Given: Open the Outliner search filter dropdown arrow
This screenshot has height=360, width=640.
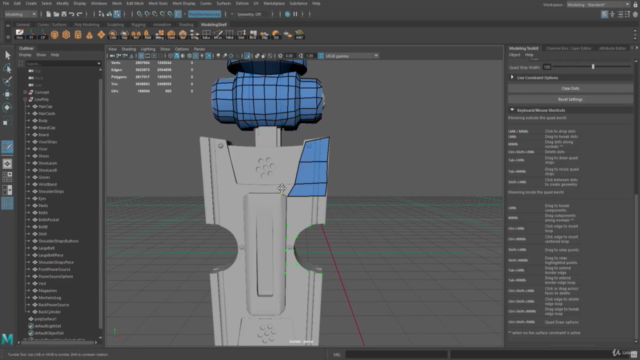Looking at the screenshot, I should coord(99,64).
